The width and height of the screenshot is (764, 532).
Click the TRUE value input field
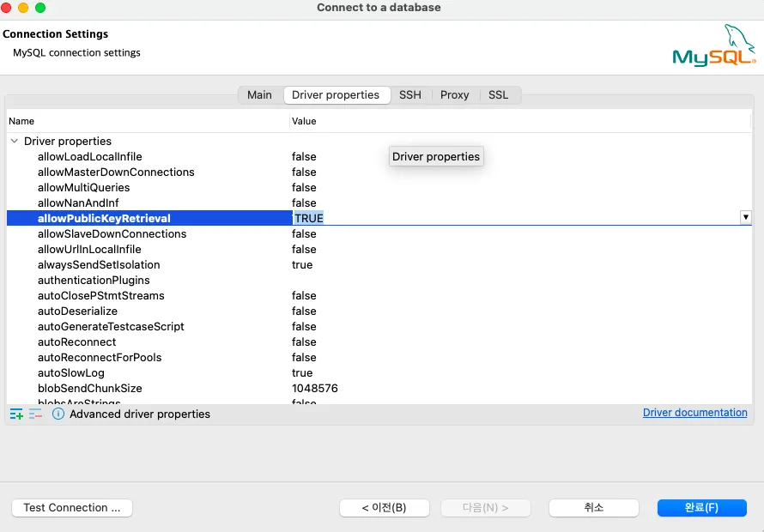(x=515, y=218)
